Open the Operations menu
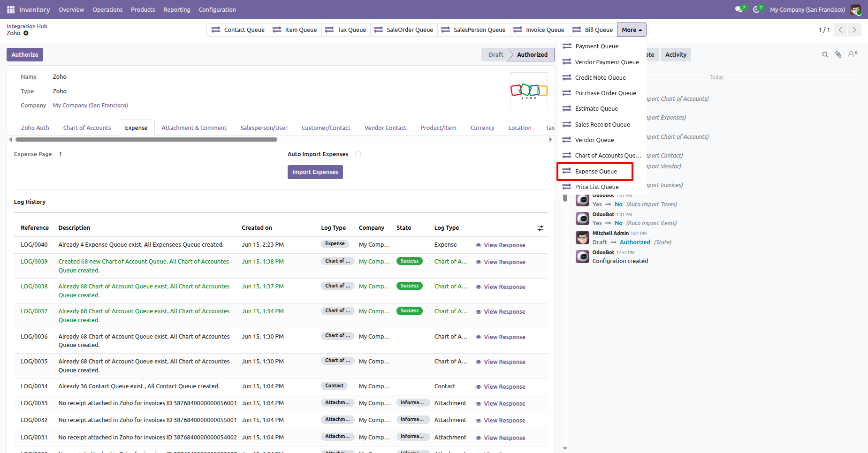Viewport: 868px width, 453px height. tap(107, 9)
